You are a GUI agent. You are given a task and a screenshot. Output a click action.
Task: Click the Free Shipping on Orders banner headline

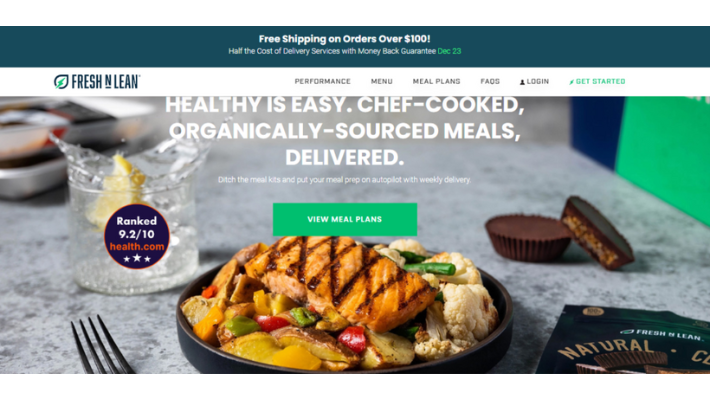(x=345, y=39)
